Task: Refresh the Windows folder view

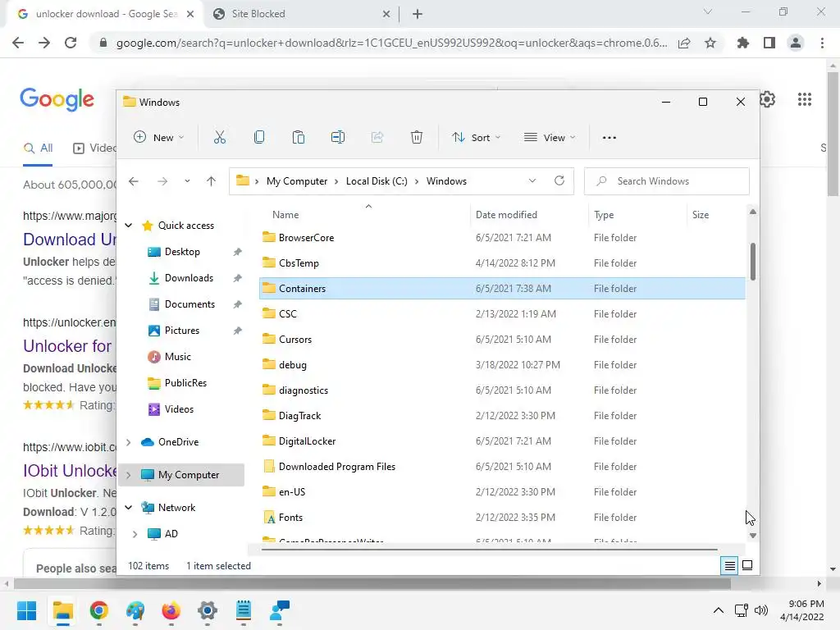Action: pyautogui.click(x=559, y=181)
